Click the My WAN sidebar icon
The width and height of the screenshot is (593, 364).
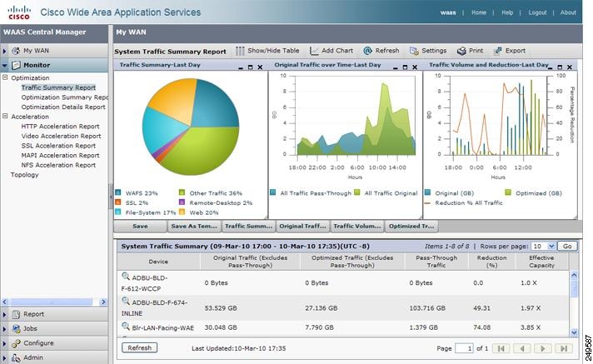(x=16, y=50)
